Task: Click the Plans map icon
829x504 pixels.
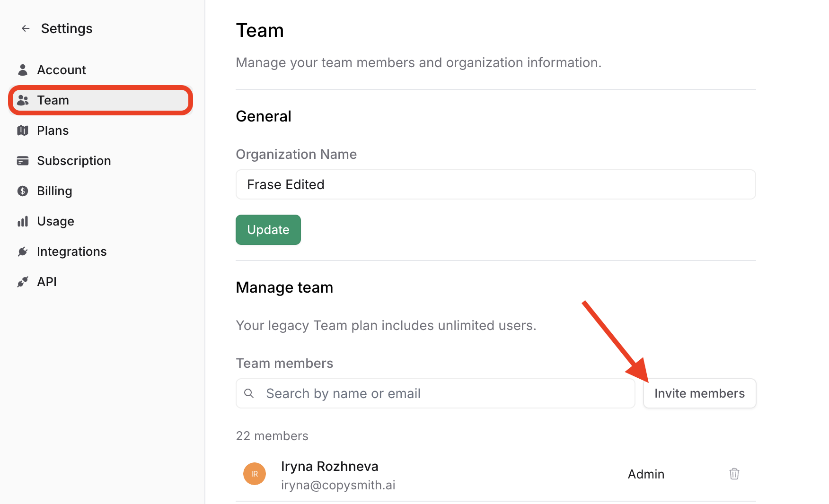Action: pyautogui.click(x=23, y=130)
